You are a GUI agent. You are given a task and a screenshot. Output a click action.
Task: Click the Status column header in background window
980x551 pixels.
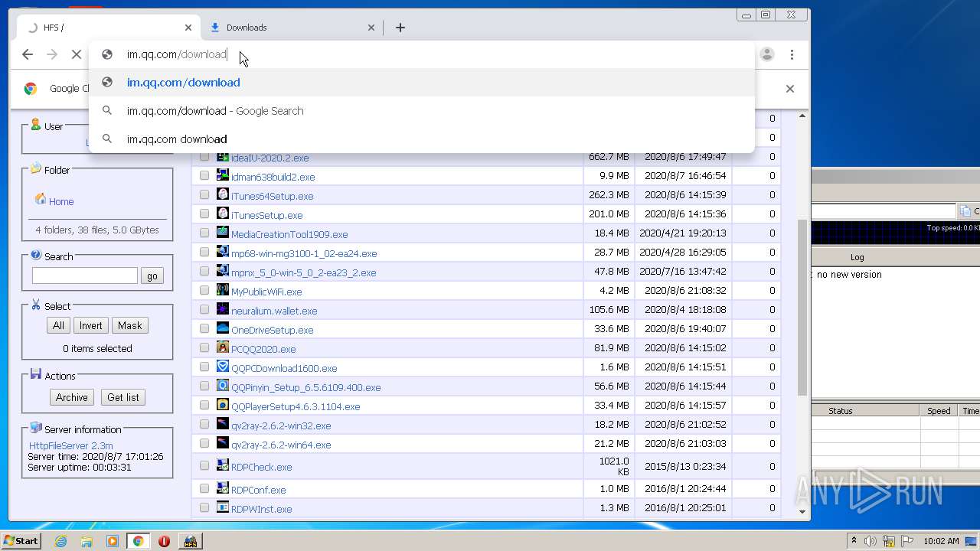[840, 411]
